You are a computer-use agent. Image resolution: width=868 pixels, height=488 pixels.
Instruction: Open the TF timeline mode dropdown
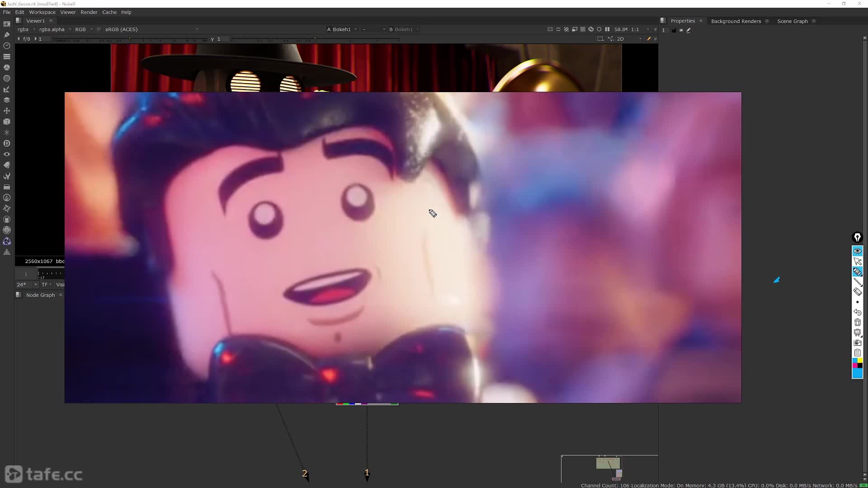point(47,285)
